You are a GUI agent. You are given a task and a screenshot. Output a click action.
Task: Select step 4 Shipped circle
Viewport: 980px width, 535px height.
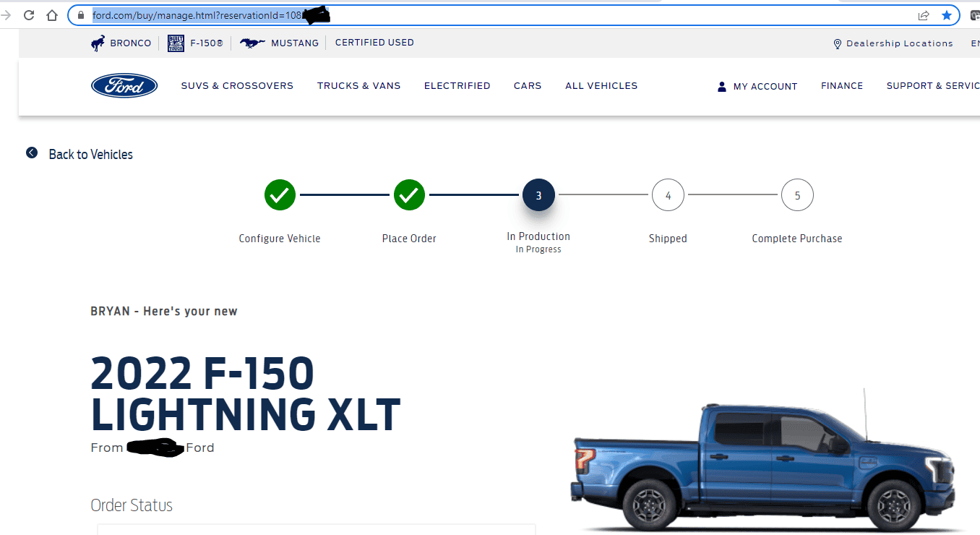(668, 195)
